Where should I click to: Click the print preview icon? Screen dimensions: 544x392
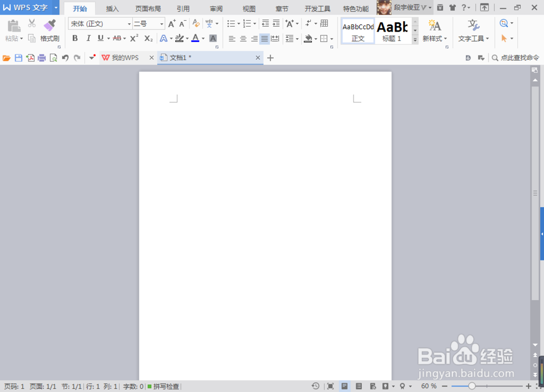53,58
